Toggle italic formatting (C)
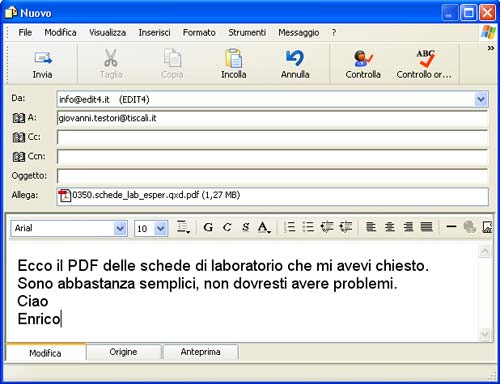 [227, 227]
